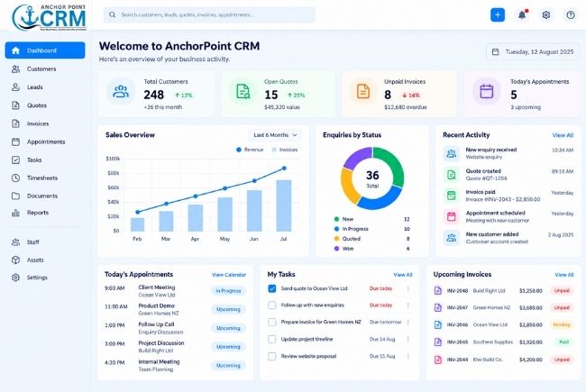586x392 pixels.
Task: Click View Calendar link
Action: click(229, 275)
